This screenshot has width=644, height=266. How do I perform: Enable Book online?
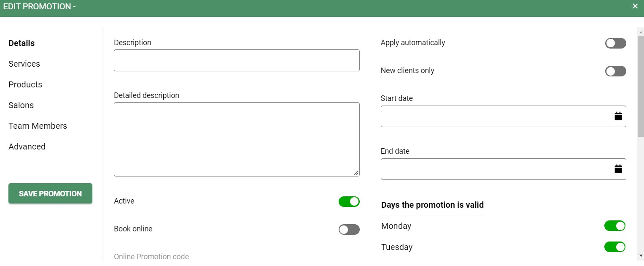[x=349, y=229]
